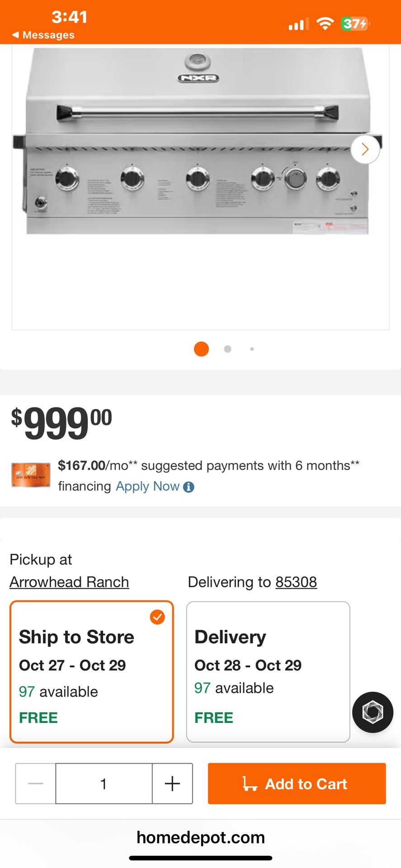Increase quantity with the plus button

pyautogui.click(x=172, y=783)
